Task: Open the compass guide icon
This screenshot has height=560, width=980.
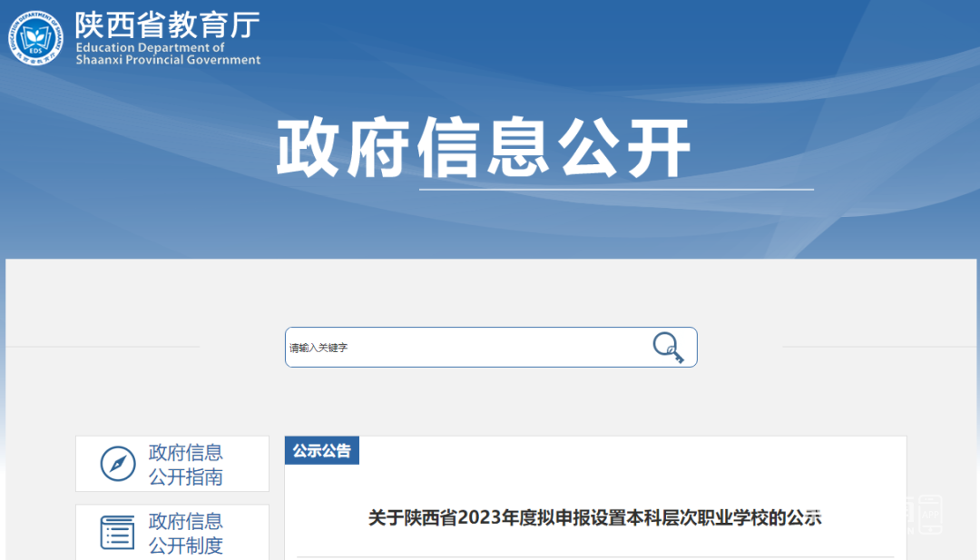Action: (117, 464)
